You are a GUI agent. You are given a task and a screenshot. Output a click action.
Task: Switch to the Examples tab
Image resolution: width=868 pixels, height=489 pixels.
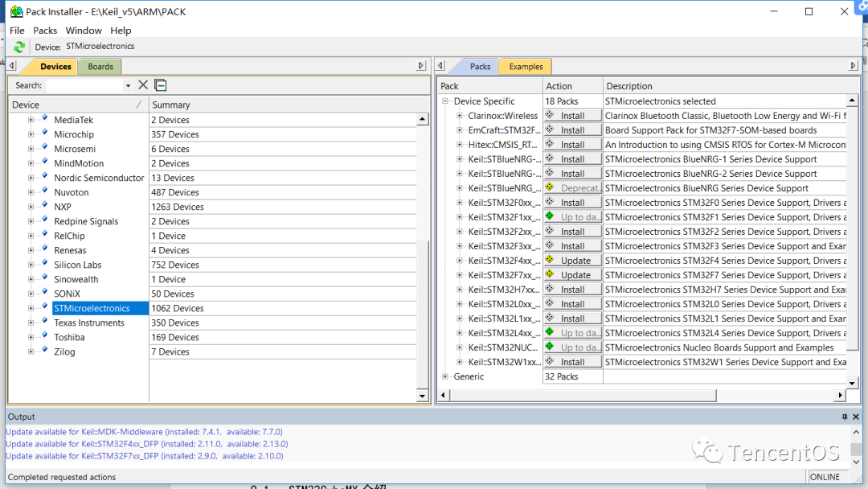pyautogui.click(x=526, y=67)
